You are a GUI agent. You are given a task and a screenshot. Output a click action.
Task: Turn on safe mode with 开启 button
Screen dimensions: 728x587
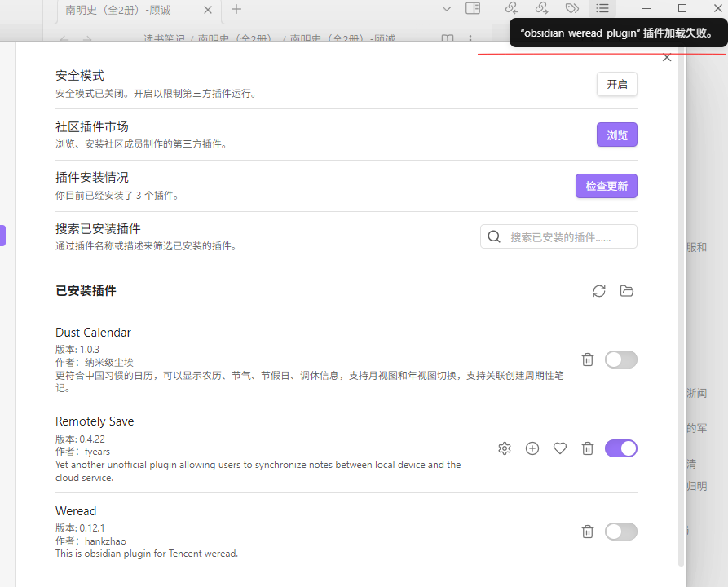(x=616, y=84)
